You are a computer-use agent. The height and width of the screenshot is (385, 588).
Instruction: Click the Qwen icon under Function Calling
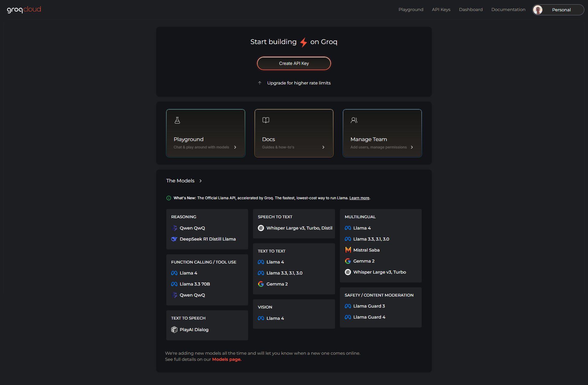174,295
